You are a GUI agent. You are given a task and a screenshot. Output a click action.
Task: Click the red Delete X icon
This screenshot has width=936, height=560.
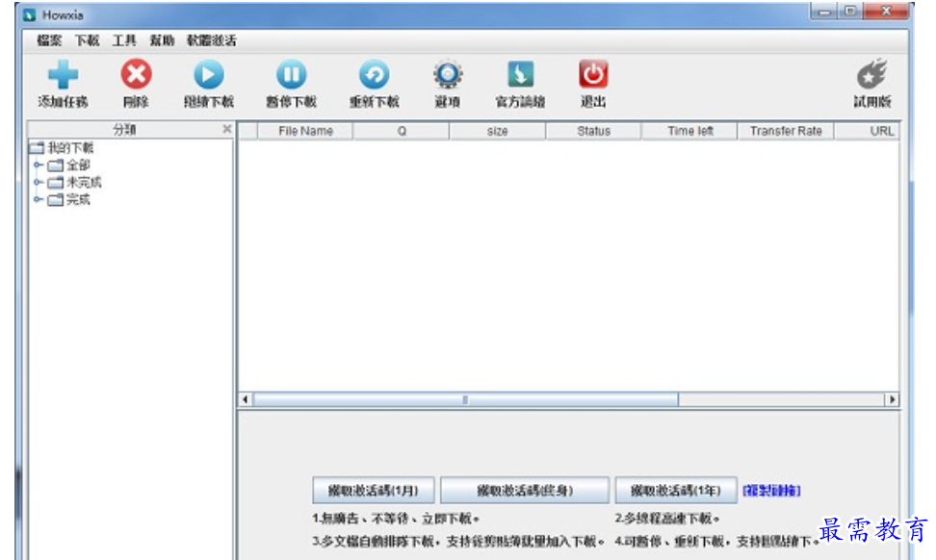pos(136,74)
